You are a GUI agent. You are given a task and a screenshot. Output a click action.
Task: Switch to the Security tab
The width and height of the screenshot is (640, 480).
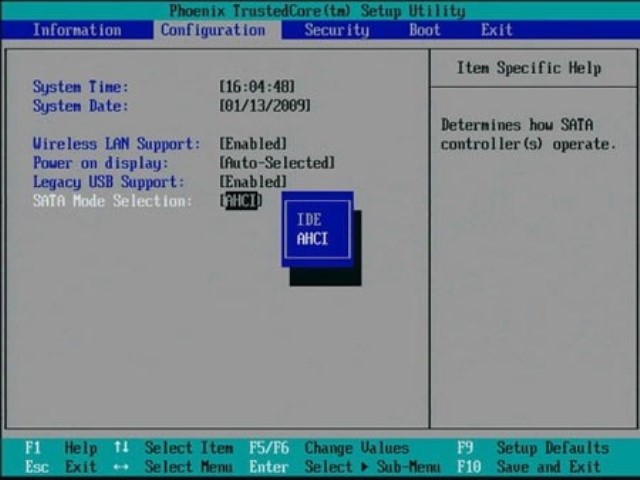336,30
